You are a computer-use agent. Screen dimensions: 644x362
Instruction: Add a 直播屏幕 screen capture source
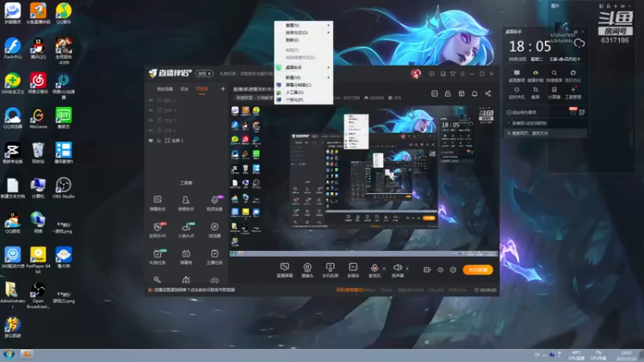click(285, 270)
